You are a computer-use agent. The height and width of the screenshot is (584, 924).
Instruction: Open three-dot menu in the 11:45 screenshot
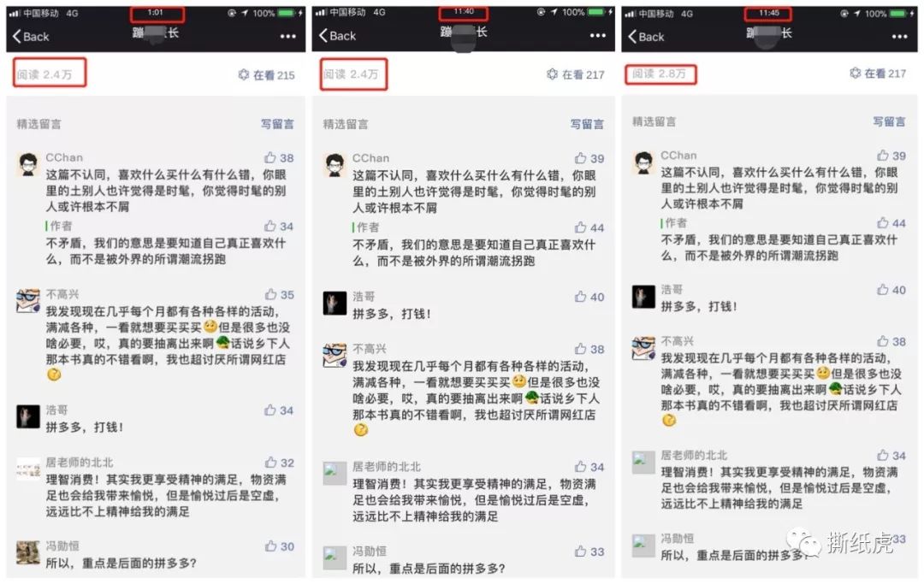[899, 37]
